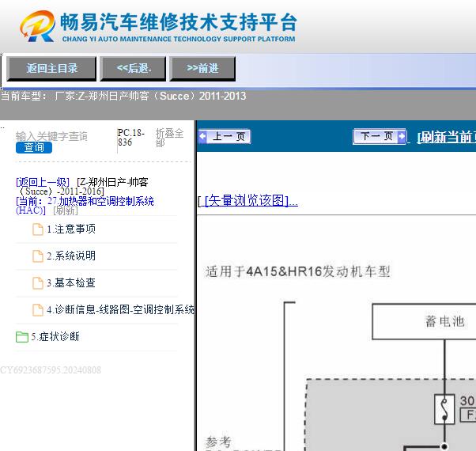Click the document icon for 4.诊断信息-线路图
Viewport: 476px width, 451px height.
pyautogui.click(x=38, y=310)
